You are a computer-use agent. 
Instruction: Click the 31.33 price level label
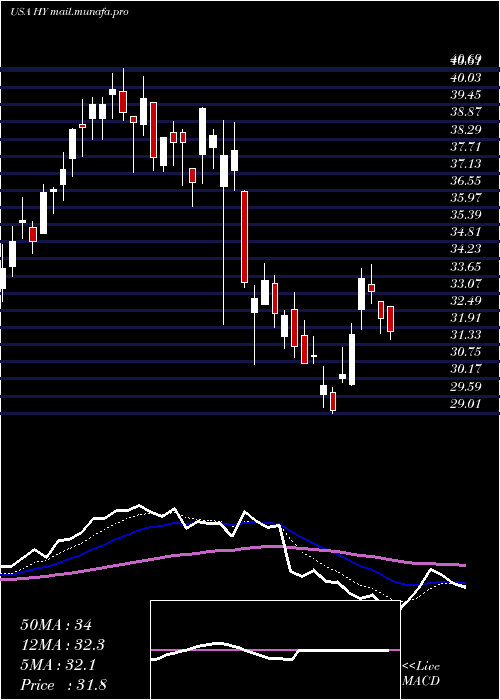pos(466,335)
